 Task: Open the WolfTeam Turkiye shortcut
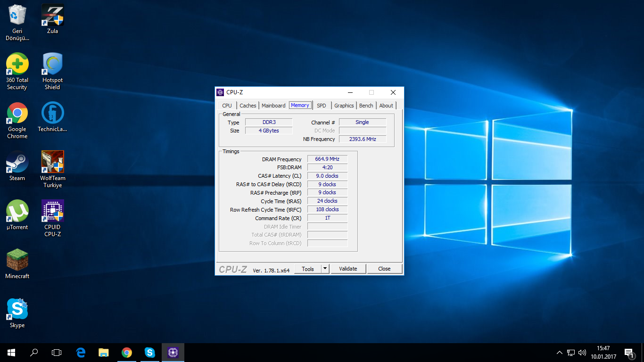(x=52, y=163)
